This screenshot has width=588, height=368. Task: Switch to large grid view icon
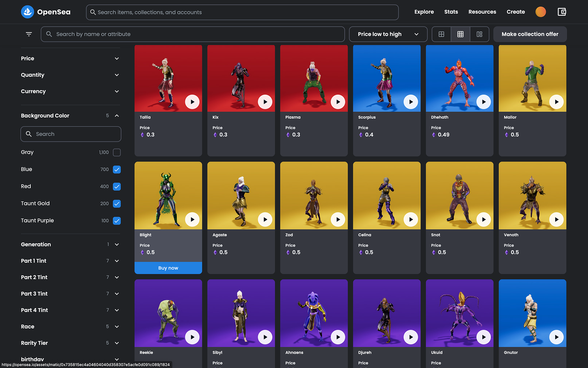[441, 34]
